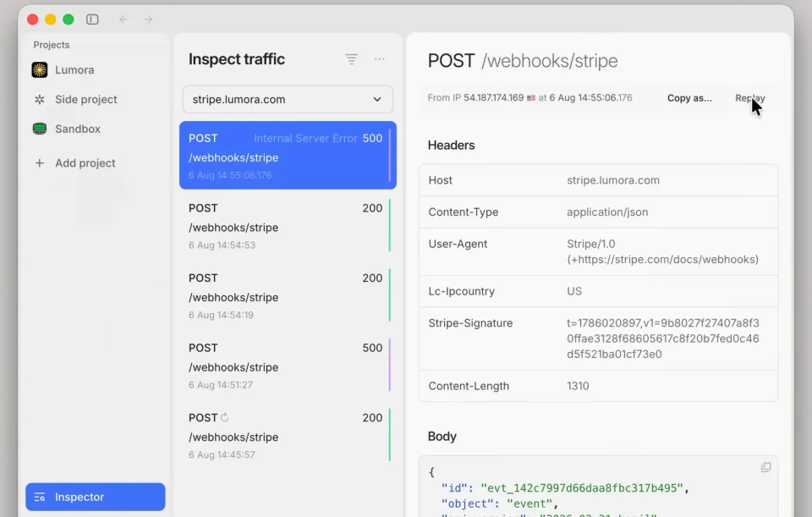Viewport: 812px width, 517px height.
Task: Select the replayed request at 14:45:57
Action: tap(288, 436)
